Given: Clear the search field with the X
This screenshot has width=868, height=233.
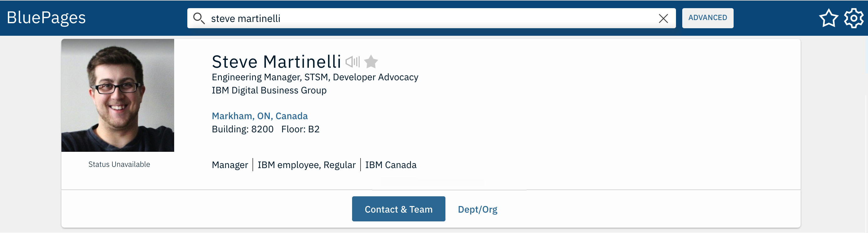Looking at the screenshot, I should click(x=663, y=19).
